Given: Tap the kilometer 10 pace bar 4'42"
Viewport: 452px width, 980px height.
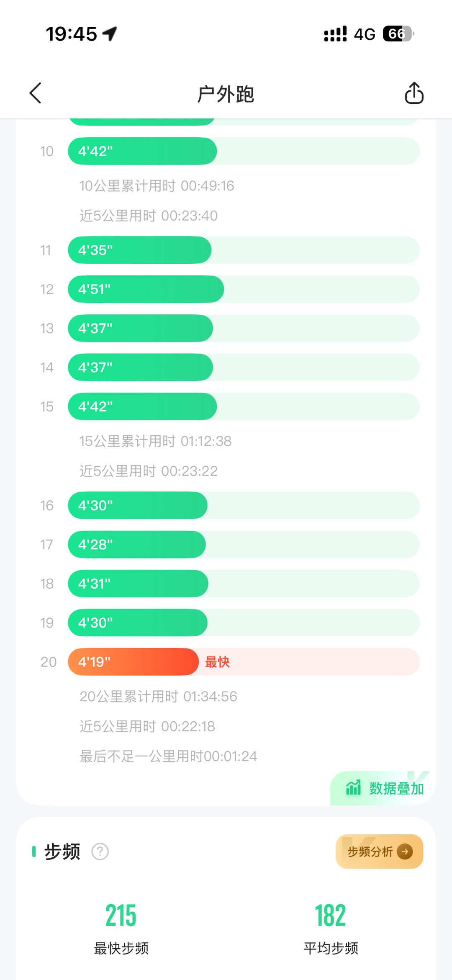Looking at the screenshot, I should (x=142, y=151).
